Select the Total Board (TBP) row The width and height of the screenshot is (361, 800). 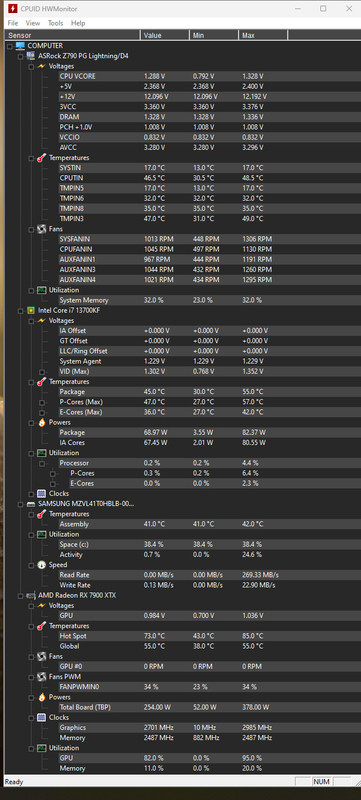pyautogui.click(x=209, y=707)
